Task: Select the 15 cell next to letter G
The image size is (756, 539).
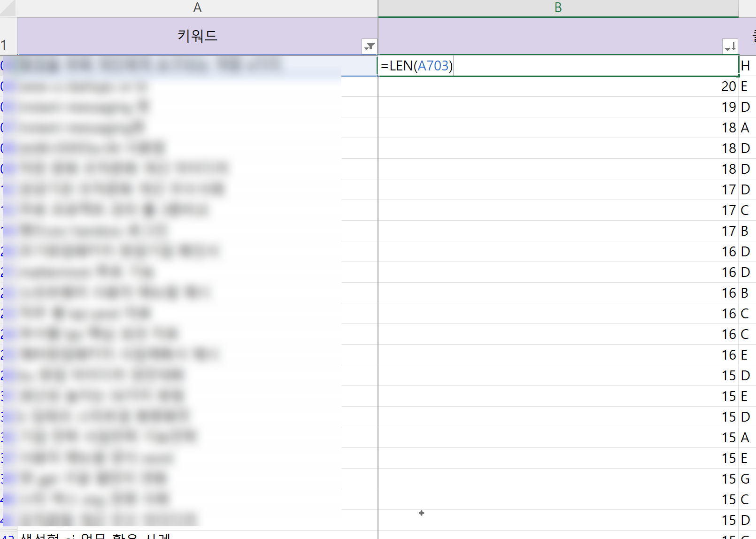Action: coord(558,479)
